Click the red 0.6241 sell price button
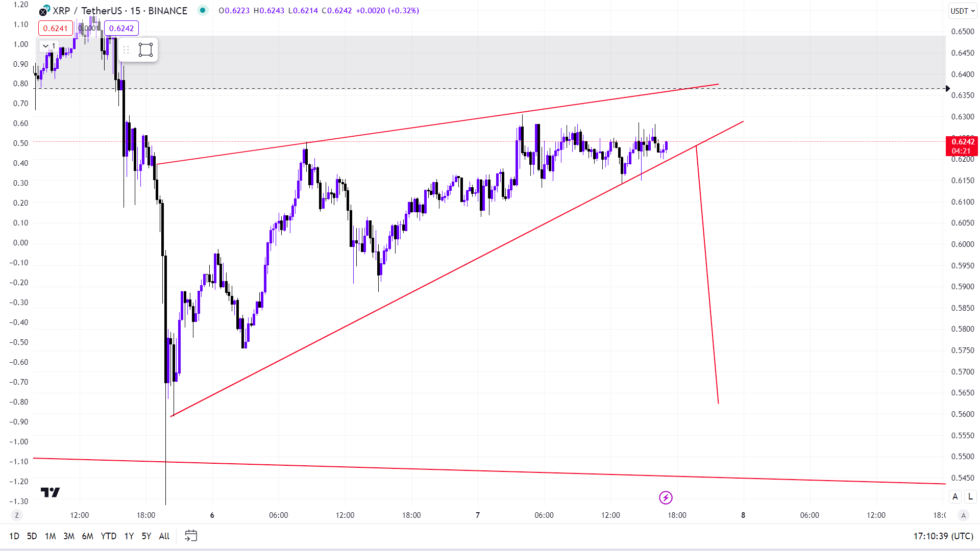This screenshot has height=551, width=980. [56, 28]
